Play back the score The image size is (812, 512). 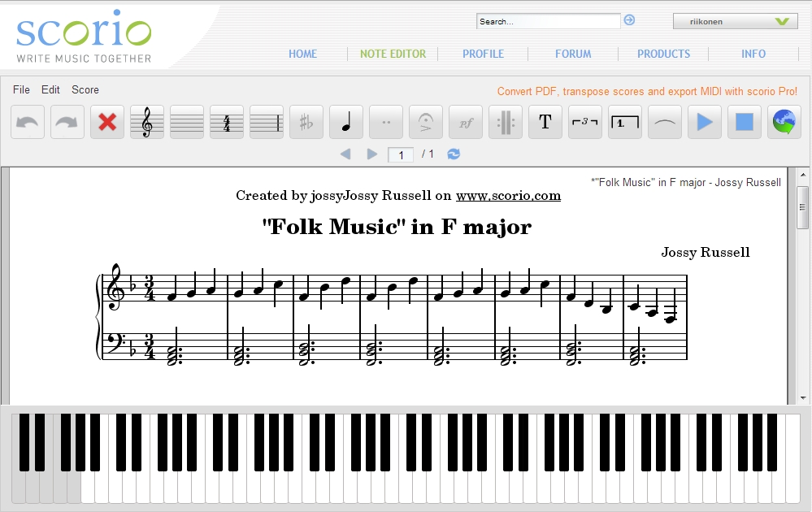704,122
